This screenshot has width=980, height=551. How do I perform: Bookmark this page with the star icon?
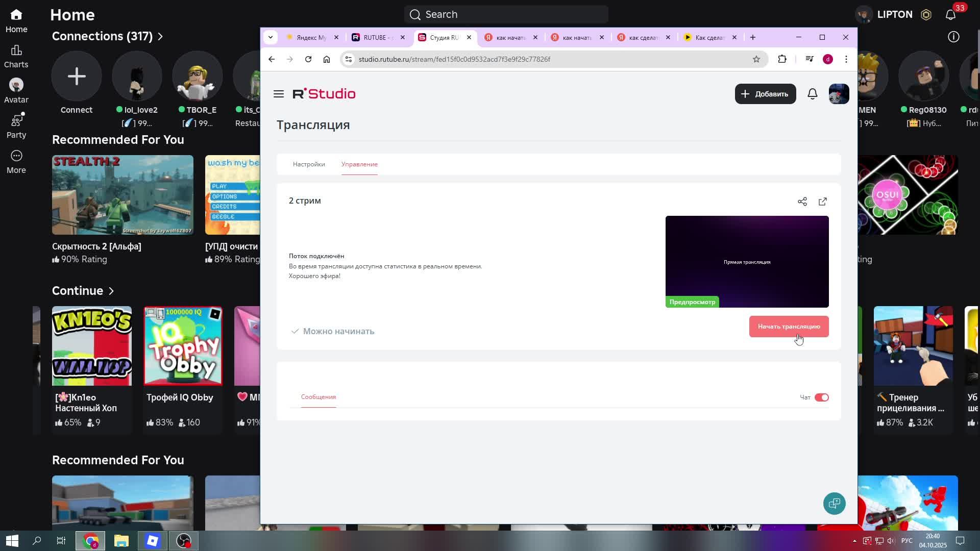(x=756, y=59)
